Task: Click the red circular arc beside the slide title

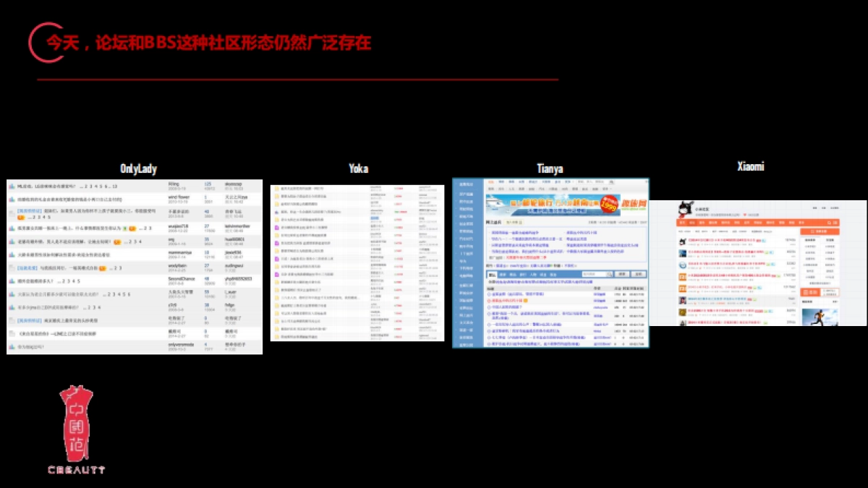Action: [x=35, y=42]
